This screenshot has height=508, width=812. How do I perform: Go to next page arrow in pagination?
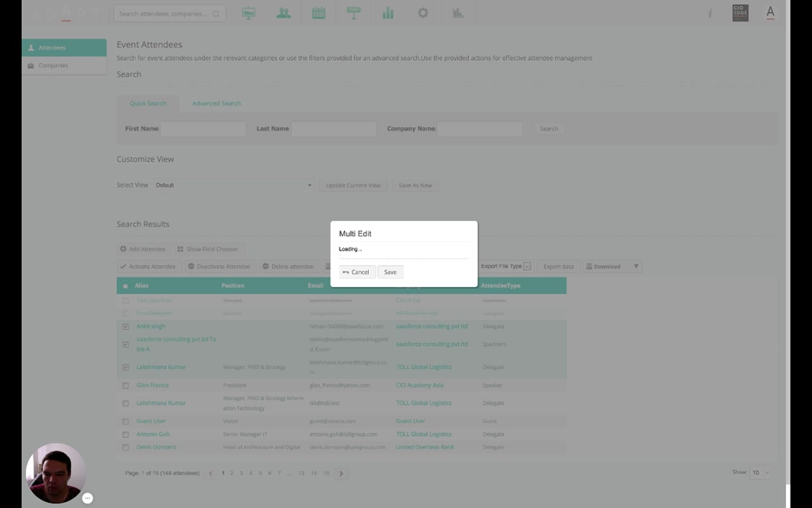click(x=341, y=473)
